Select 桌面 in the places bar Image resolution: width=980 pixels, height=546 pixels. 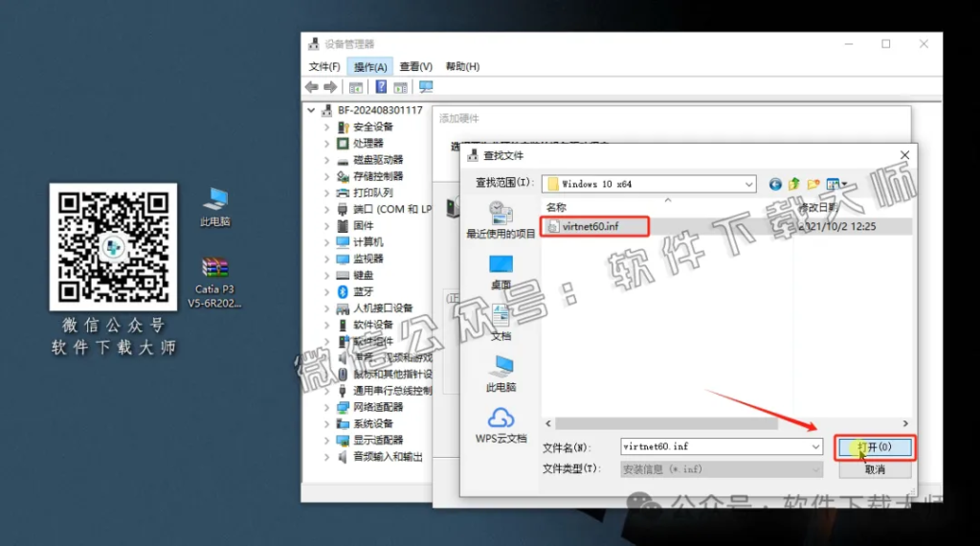501,271
